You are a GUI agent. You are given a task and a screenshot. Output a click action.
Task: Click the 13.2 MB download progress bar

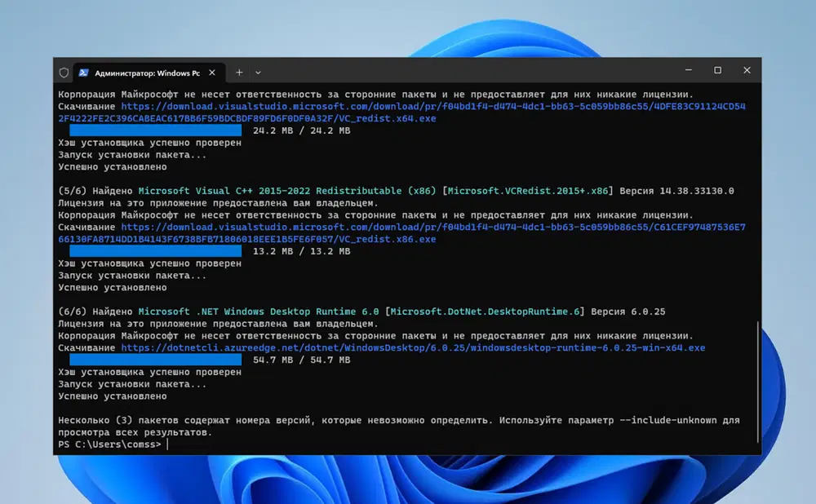point(155,251)
